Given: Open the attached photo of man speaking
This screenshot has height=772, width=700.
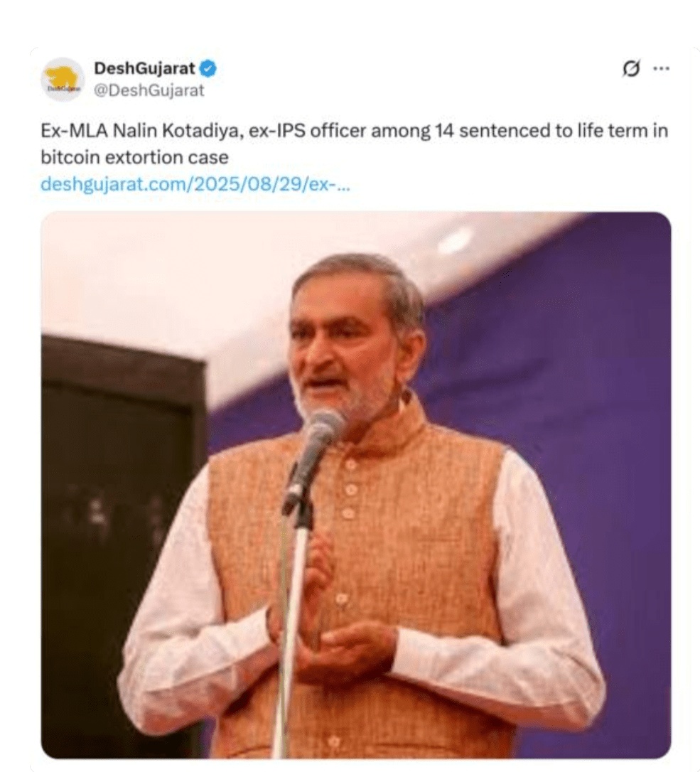Looking at the screenshot, I should pos(356,485).
